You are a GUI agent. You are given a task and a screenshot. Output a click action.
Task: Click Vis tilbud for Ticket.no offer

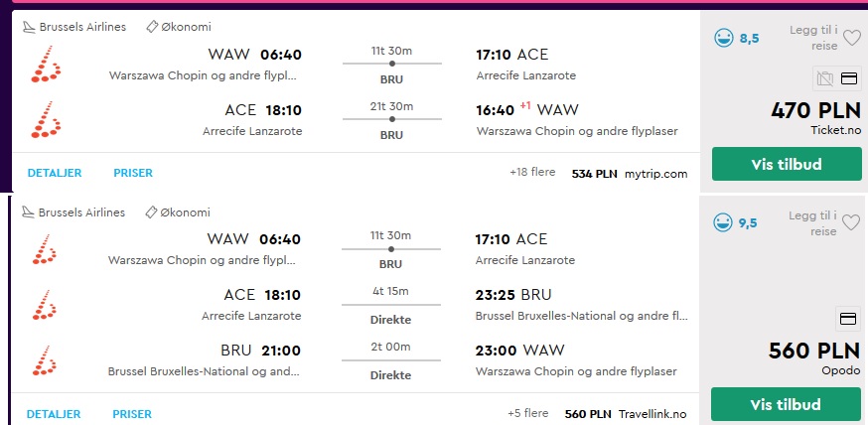(787, 164)
